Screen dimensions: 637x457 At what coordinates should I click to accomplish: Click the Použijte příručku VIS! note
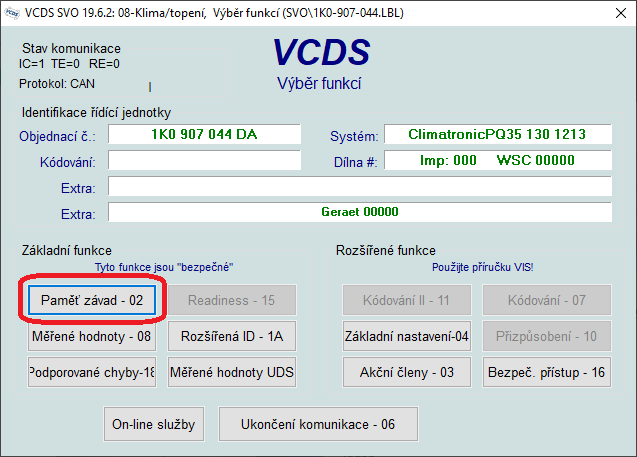482,267
